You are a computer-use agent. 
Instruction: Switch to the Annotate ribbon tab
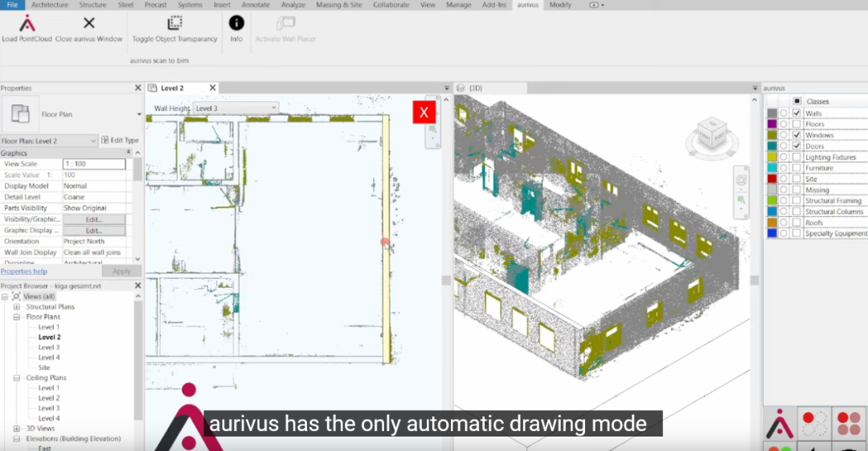click(256, 5)
